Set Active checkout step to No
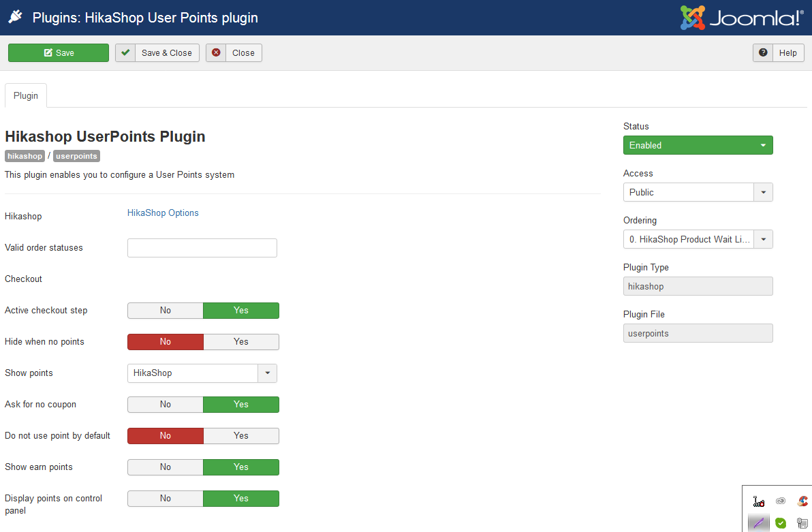The image size is (812, 532). coord(166,311)
